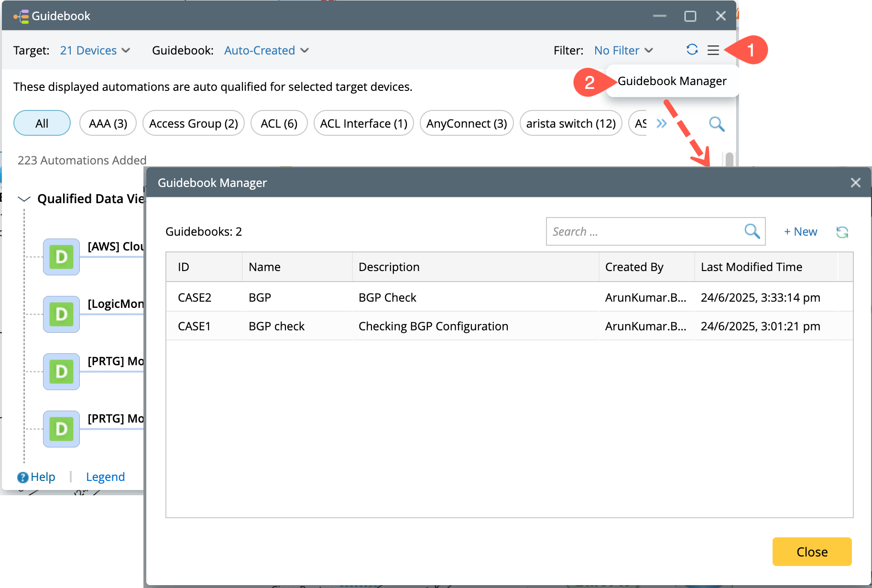The width and height of the screenshot is (872, 588).
Task: Click the search icon in Guidebook Manager
Action: click(x=752, y=231)
